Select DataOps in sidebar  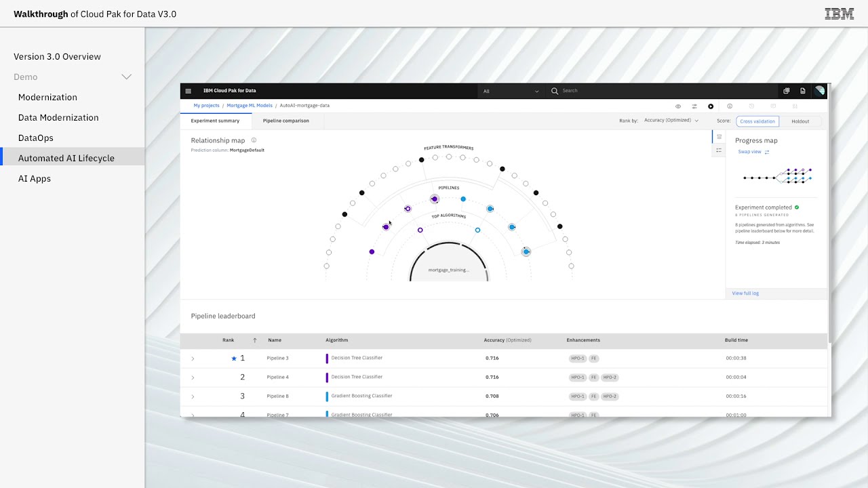[36, 138]
